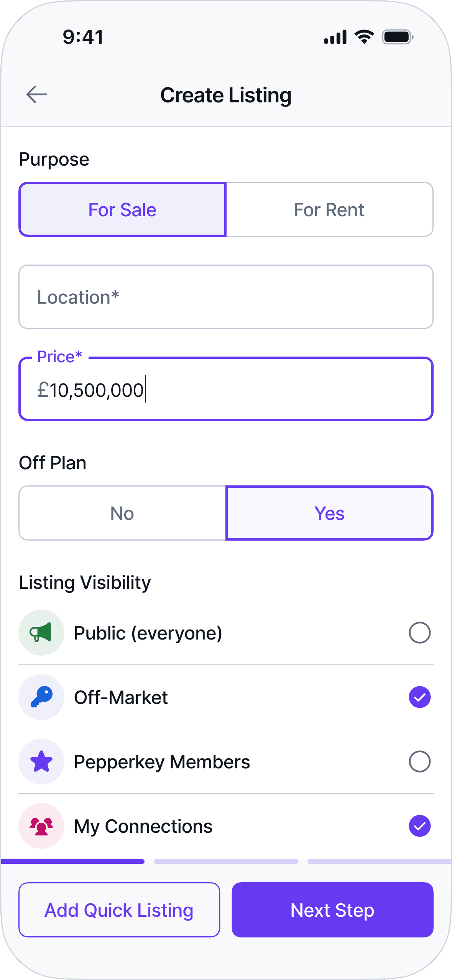Select the For Sale purpose tab
Screen dimensions: 452x980
click(122, 209)
